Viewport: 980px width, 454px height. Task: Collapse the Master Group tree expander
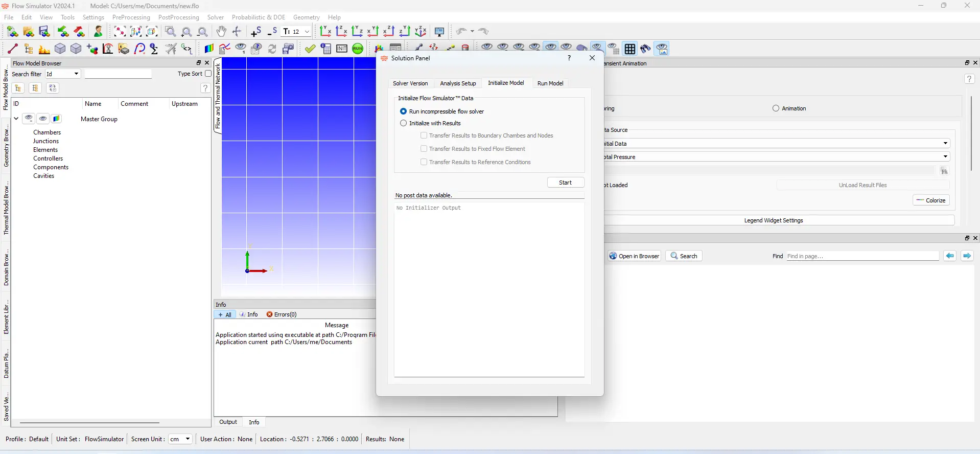coord(16,118)
